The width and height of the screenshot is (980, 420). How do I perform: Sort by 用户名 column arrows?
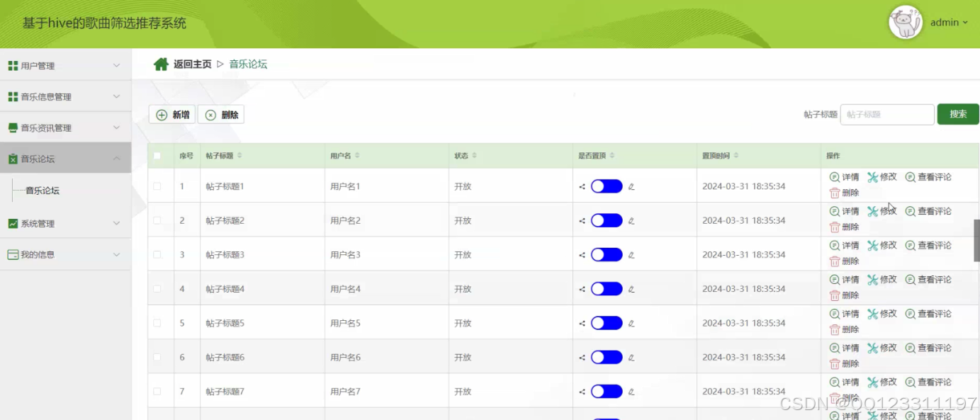coord(357,156)
